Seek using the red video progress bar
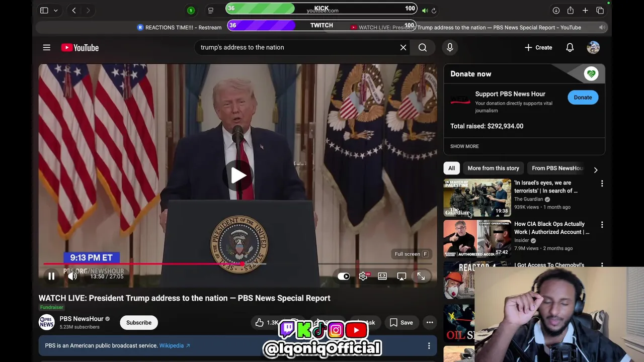The width and height of the screenshot is (644, 362). point(237,263)
